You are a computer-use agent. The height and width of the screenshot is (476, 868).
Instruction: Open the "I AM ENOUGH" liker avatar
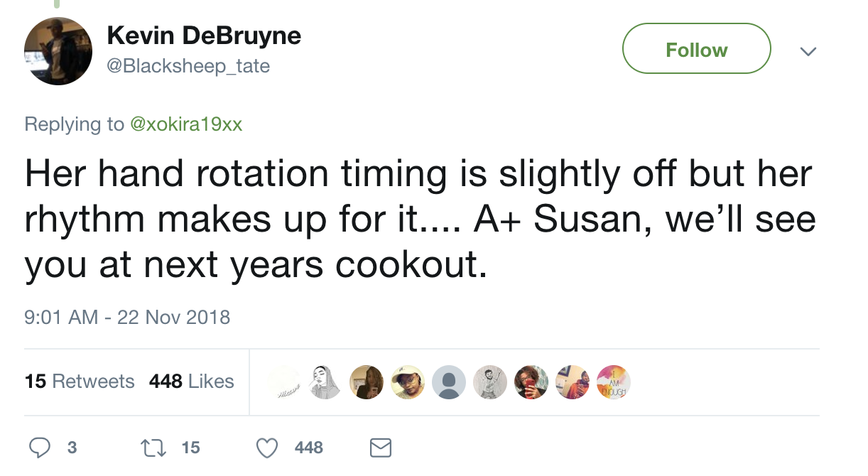coord(614,382)
